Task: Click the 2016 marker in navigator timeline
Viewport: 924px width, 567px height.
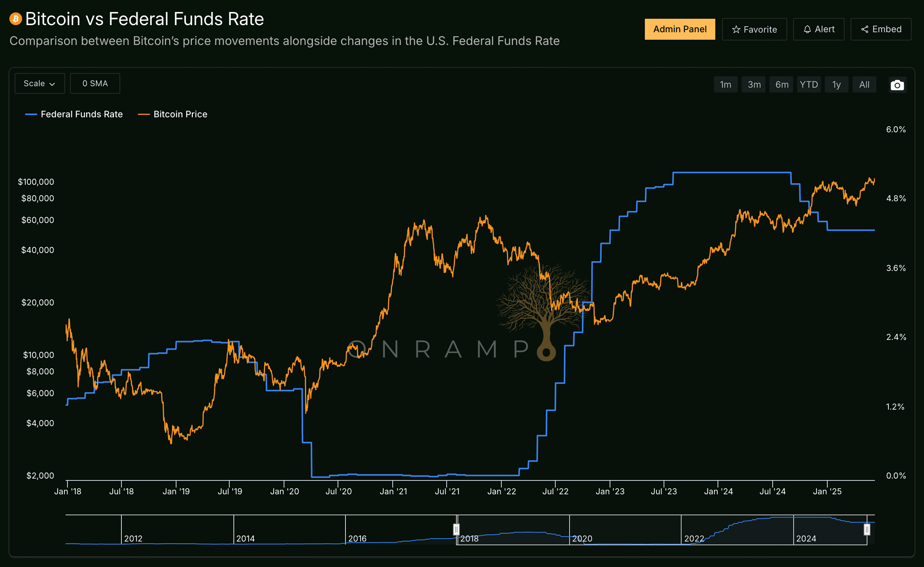Action: [357, 538]
